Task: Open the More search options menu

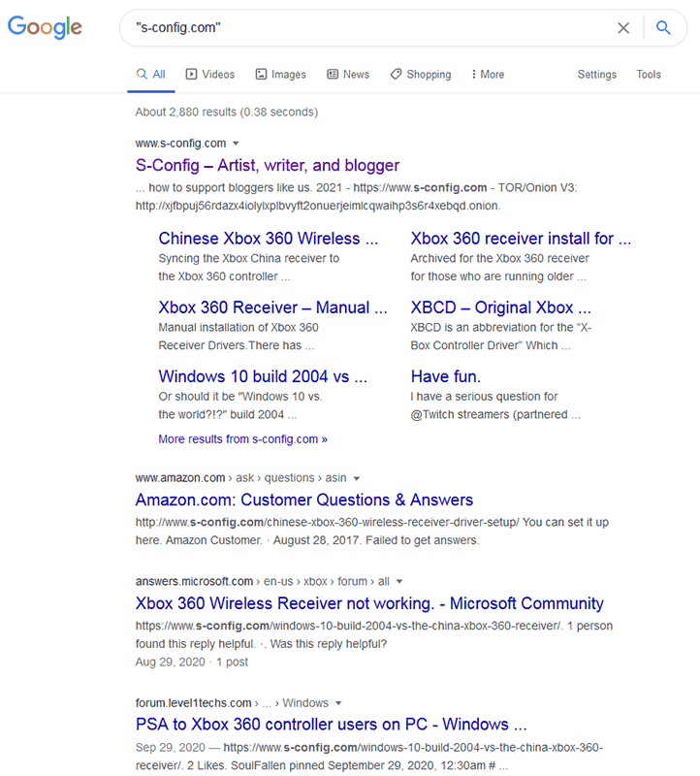Action: pyautogui.click(x=488, y=75)
